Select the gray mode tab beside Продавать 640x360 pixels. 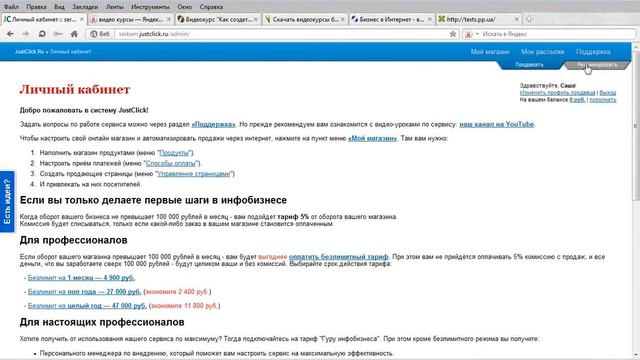(x=597, y=65)
